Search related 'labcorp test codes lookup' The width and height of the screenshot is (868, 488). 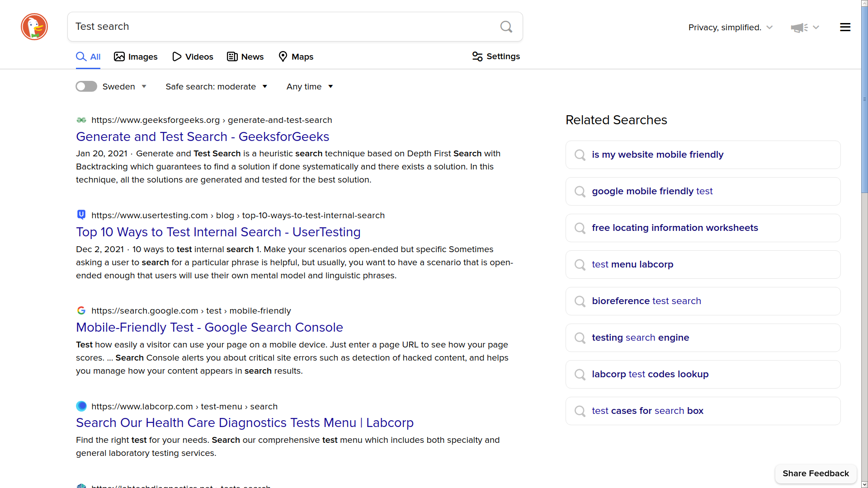[x=703, y=375]
